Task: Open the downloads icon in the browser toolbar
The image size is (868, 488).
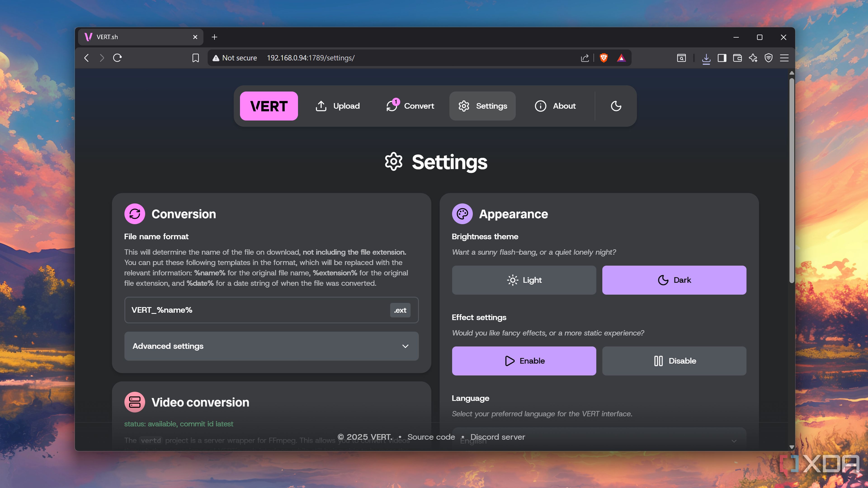Action: [x=706, y=58]
